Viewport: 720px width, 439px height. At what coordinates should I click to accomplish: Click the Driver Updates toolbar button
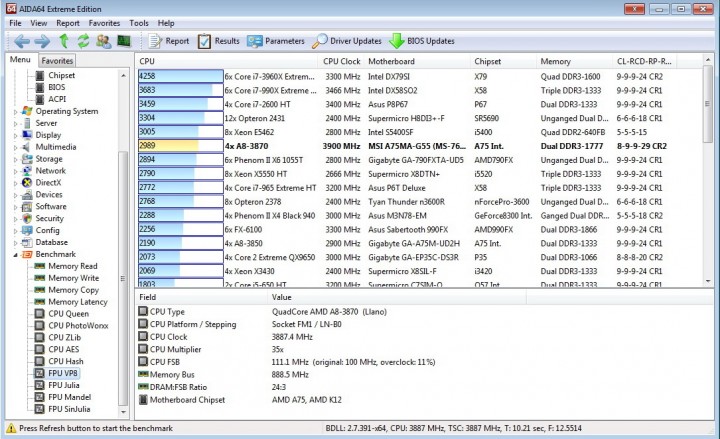point(347,41)
